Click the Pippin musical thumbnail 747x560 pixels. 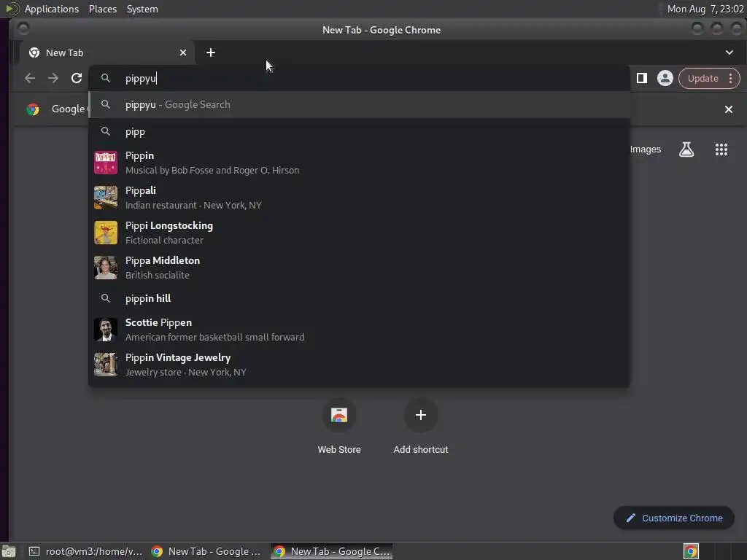click(x=106, y=163)
